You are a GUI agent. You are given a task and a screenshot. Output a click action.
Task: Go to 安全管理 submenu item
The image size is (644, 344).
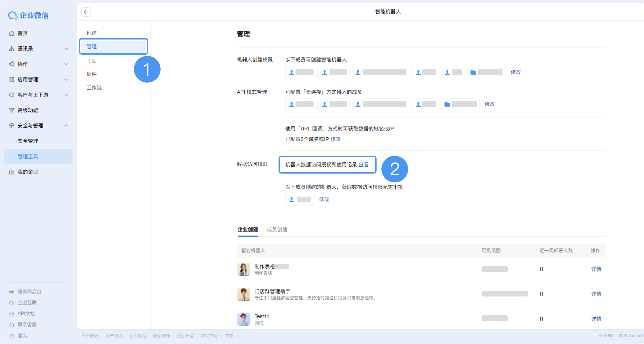(x=28, y=141)
